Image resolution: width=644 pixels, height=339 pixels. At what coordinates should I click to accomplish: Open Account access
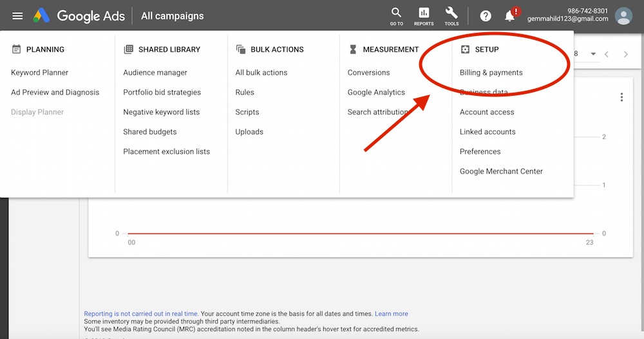coord(487,112)
